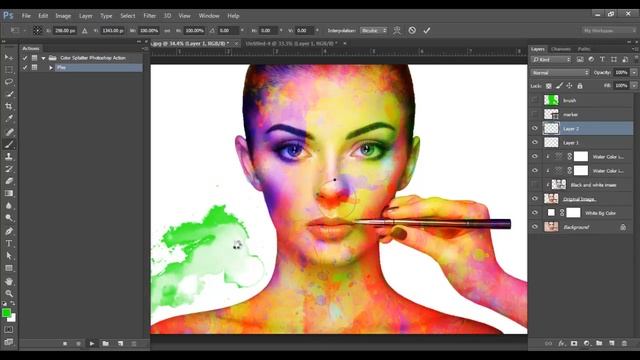640x360 pixels.
Task: Toggle checkmark for Color Splatter Photoshop Action
Action: (25, 58)
